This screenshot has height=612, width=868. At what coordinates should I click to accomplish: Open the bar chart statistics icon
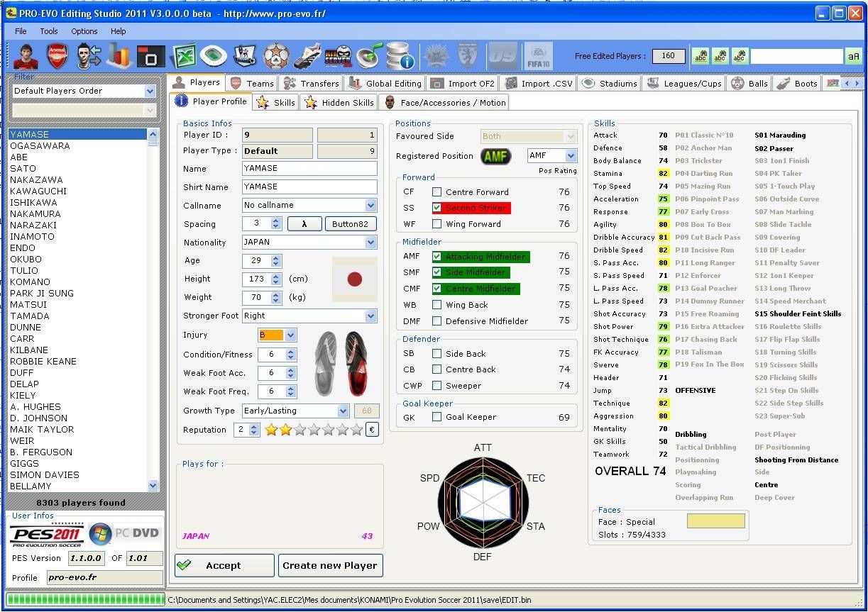pyautogui.click(x=120, y=55)
